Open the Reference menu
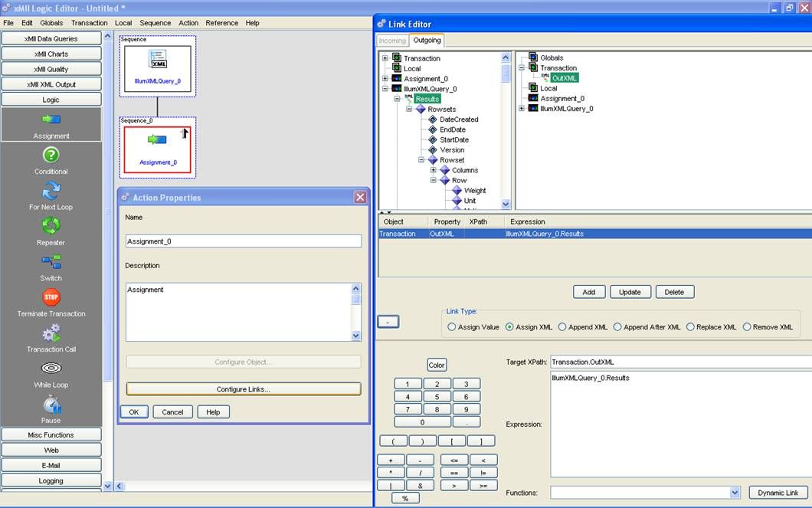812x508 pixels. coord(221,23)
